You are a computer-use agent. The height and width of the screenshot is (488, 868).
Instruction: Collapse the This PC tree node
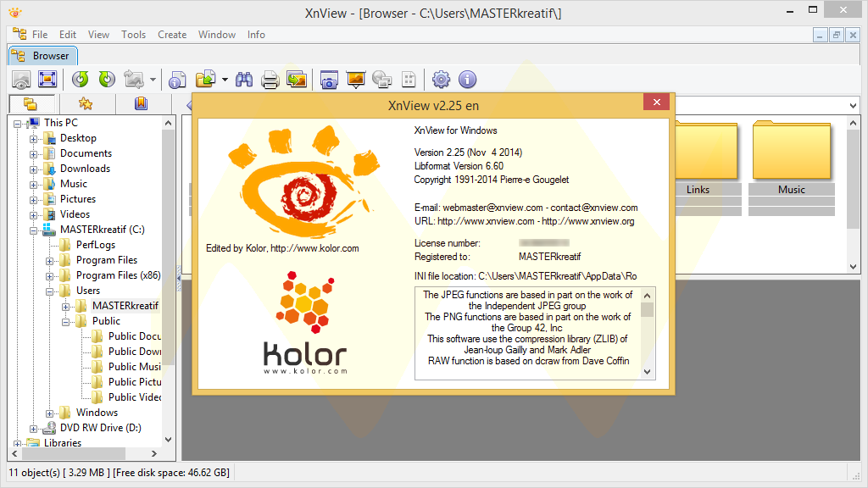(x=18, y=124)
